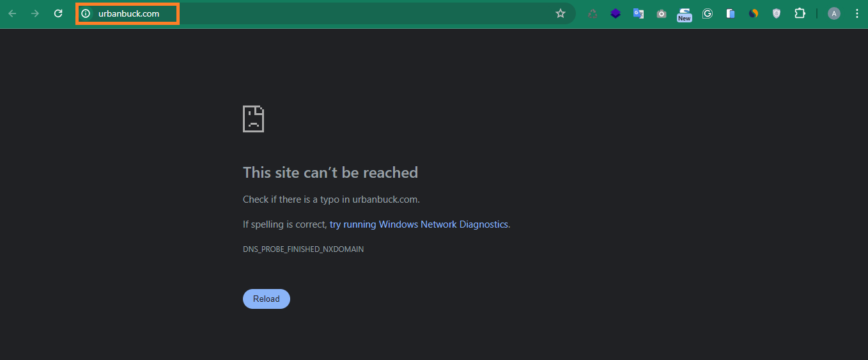The image size is (868, 360).
Task: Launch the Google Translate extension
Action: [x=639, y=13]
